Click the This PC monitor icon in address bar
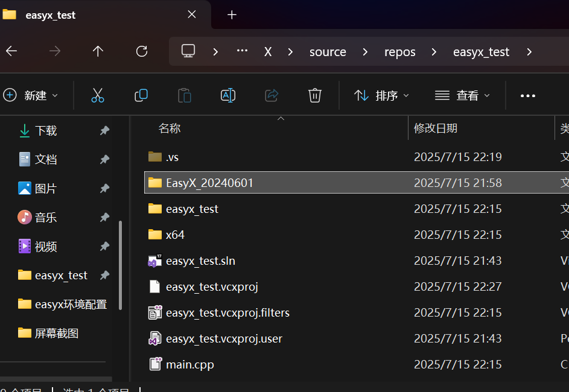 tap(188, 51)
